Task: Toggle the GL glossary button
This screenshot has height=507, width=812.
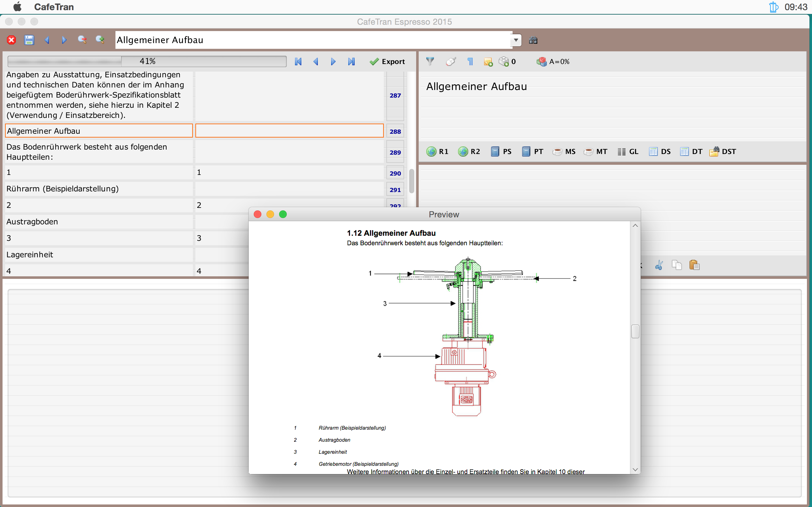Action: 628,151
